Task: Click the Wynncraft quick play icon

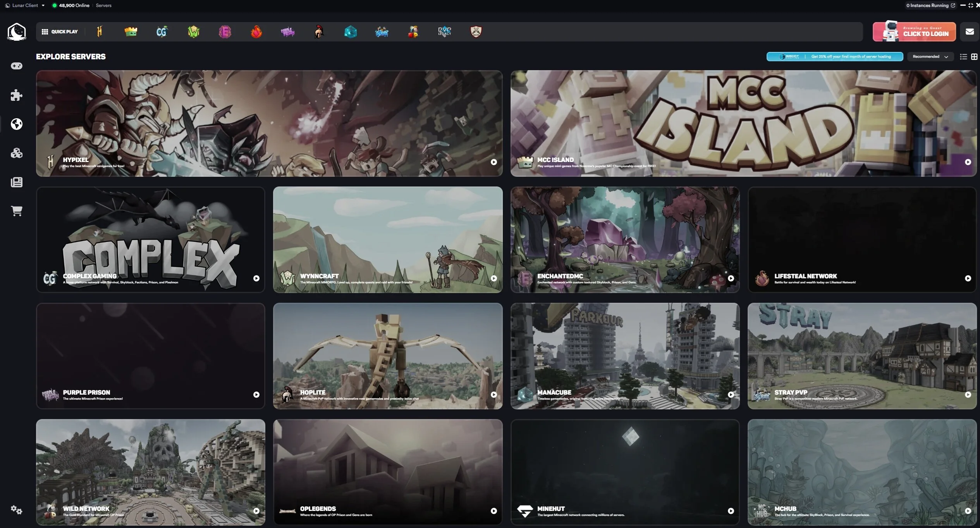Action: pyautogui.click(x=193, y=32)
